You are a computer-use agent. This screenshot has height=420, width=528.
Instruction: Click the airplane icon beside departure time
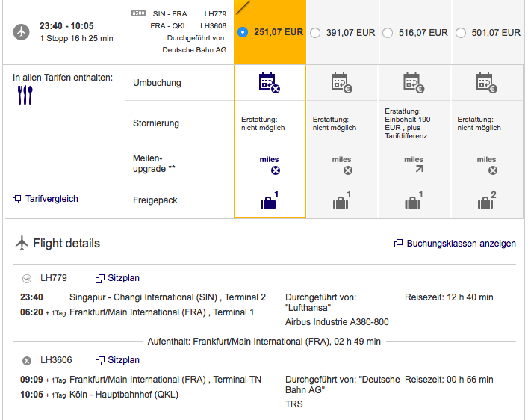tap(22, 32)
